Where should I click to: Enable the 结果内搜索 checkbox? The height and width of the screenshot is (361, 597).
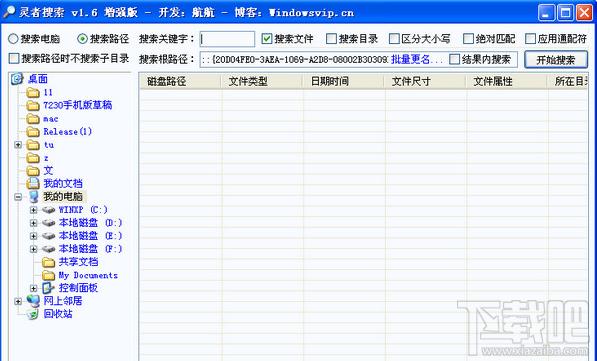[x=454, y=59]
